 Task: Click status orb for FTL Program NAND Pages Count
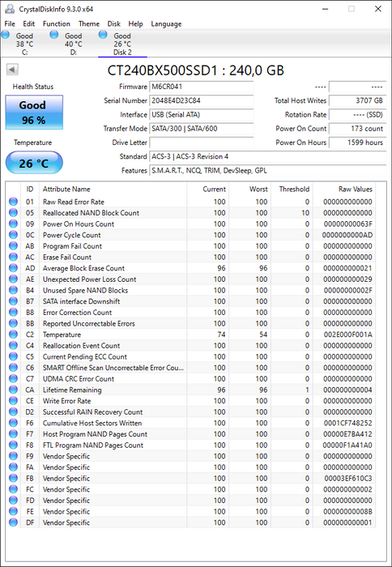point(14,446)
